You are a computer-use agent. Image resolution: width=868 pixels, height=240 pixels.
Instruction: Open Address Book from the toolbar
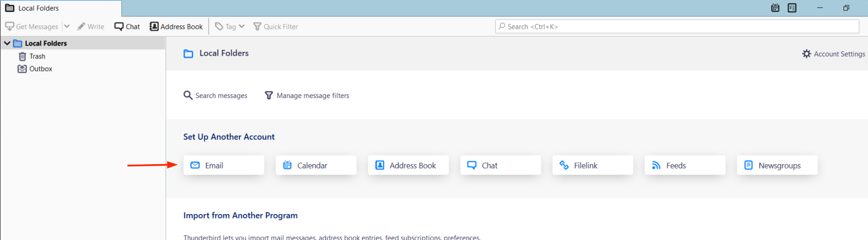176,26
